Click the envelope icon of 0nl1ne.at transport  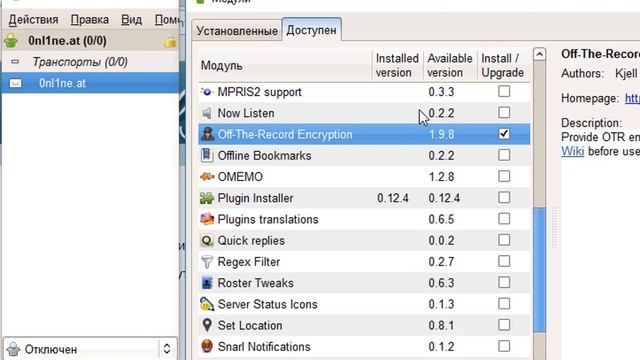click(16, 83)
